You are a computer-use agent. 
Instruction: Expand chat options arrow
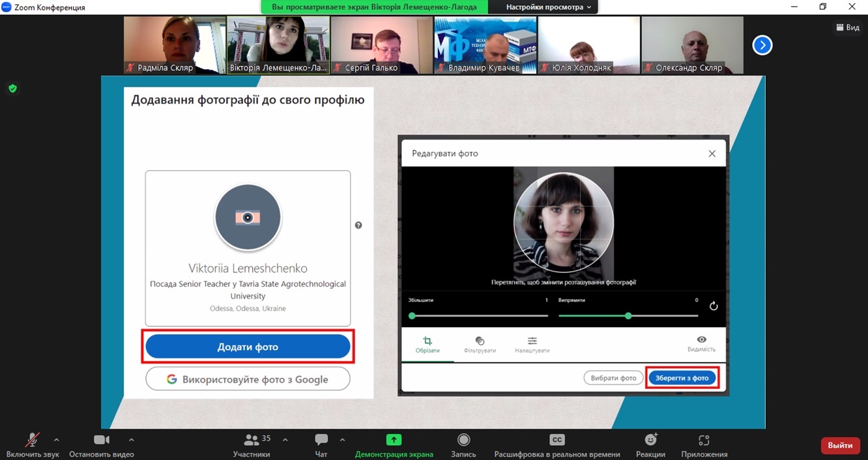pos(343,439)
